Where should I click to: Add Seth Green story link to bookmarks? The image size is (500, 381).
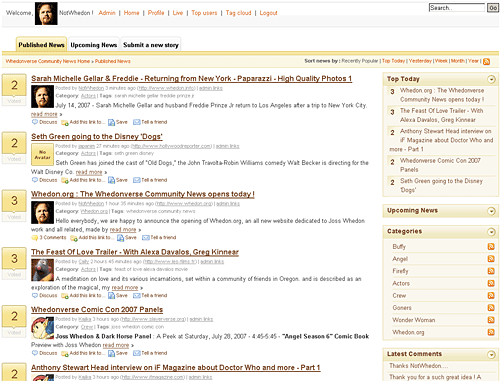click(x=83, y=180)
